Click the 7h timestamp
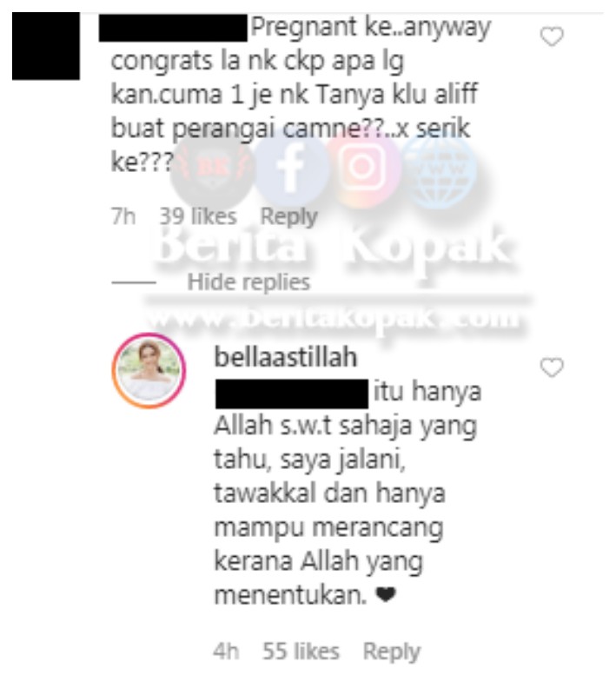 click(x=123, y=216)
